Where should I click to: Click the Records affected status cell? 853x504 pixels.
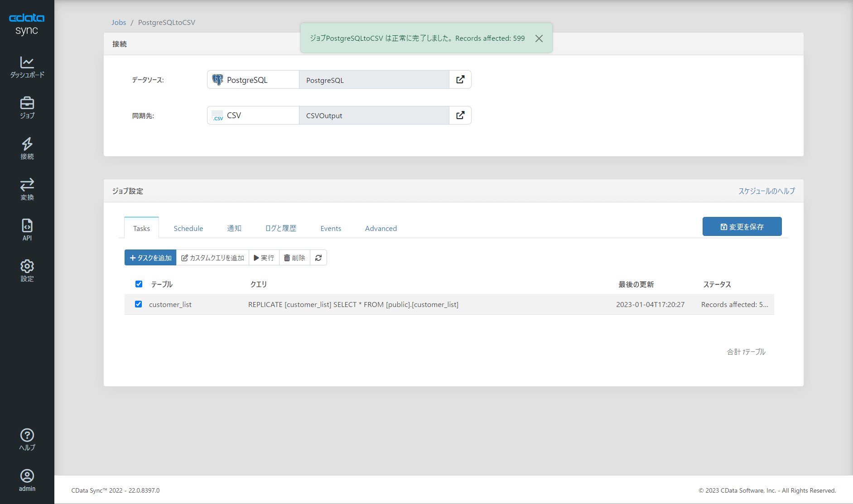[x=735, y=304]
